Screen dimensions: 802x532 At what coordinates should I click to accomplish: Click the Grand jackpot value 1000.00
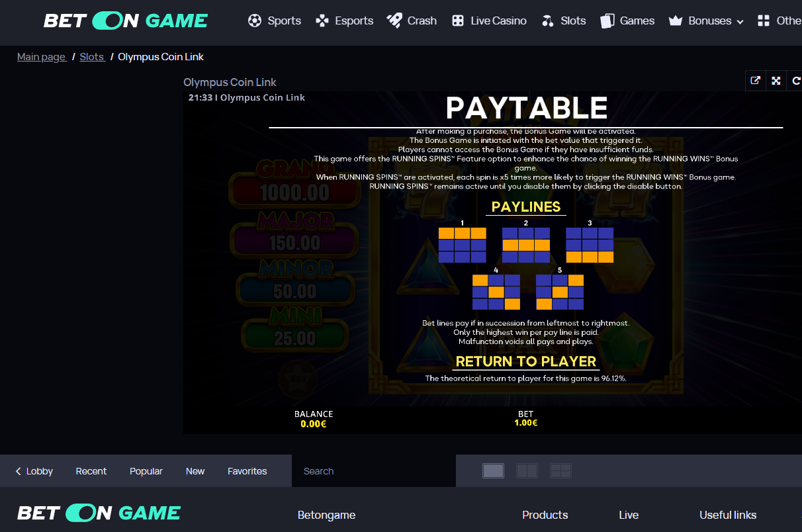[295, 193]
